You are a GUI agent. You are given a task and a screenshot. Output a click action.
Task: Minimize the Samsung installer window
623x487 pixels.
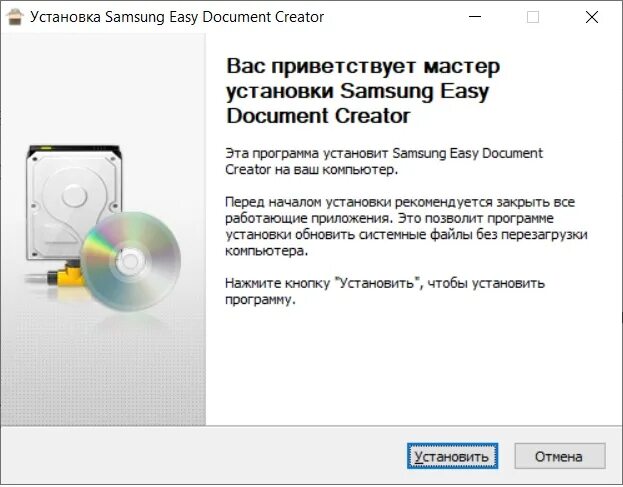pos(475,17)
